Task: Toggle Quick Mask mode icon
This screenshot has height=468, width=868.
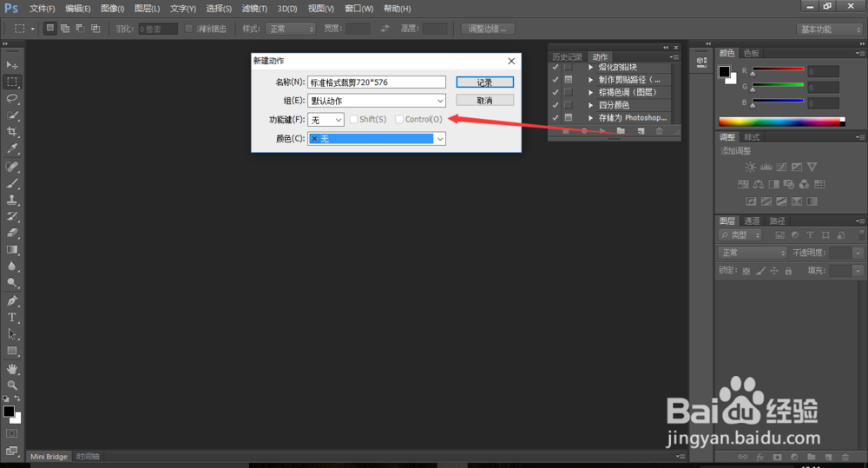Action: pos(11,433)
